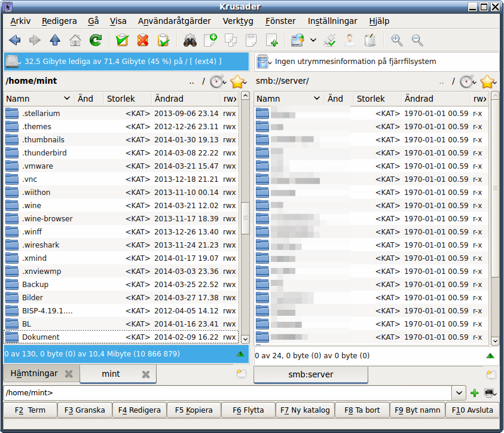Image resolution: width=504 pixels, height=433 pixels.
Task: Open right panel bookmarks star
Action: coord(488,81)
